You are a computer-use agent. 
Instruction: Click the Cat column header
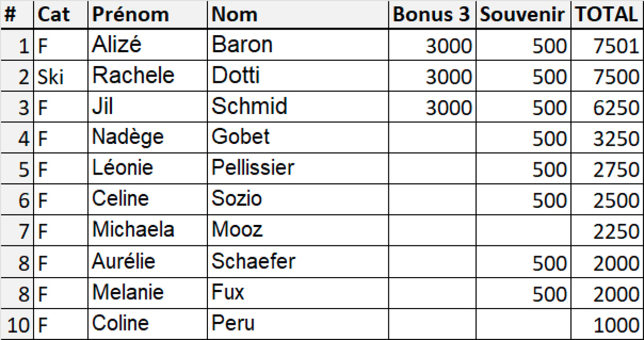point(61,14)
